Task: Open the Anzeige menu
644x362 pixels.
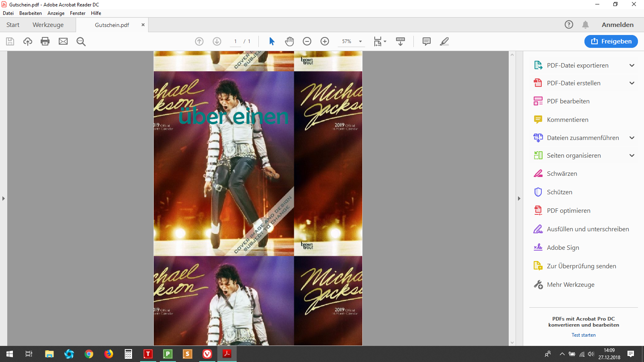Action: pos(56,13)
